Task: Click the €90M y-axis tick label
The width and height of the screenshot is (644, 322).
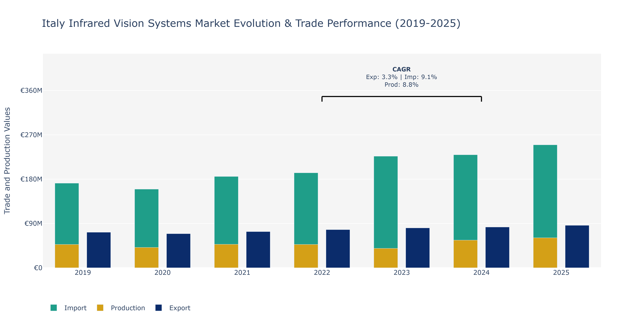Action: point(33,224)
